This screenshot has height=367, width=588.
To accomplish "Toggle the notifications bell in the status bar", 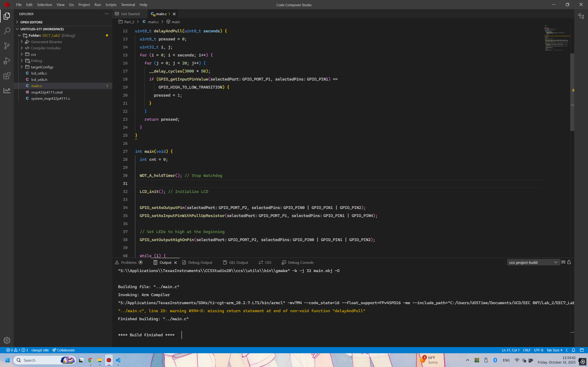I will pyautogui.click(x=573, y=350).
